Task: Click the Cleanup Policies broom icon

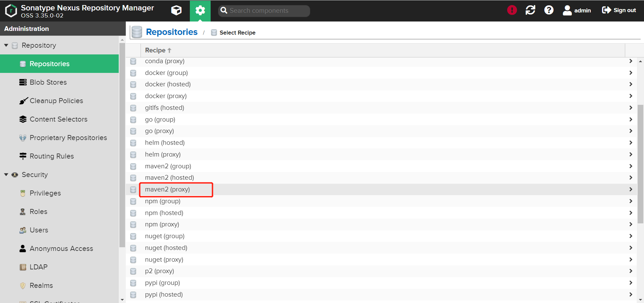Action: pyautogui.click(x=23, y=100)
